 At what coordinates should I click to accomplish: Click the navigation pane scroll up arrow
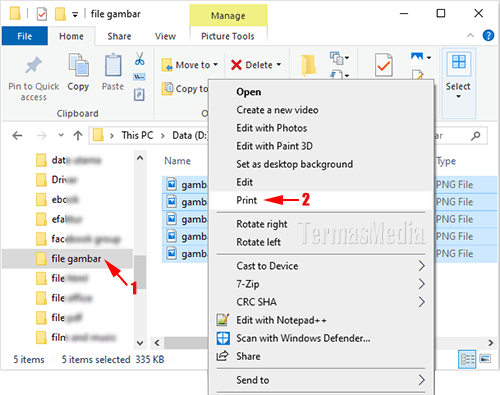[x=140, y=158]
